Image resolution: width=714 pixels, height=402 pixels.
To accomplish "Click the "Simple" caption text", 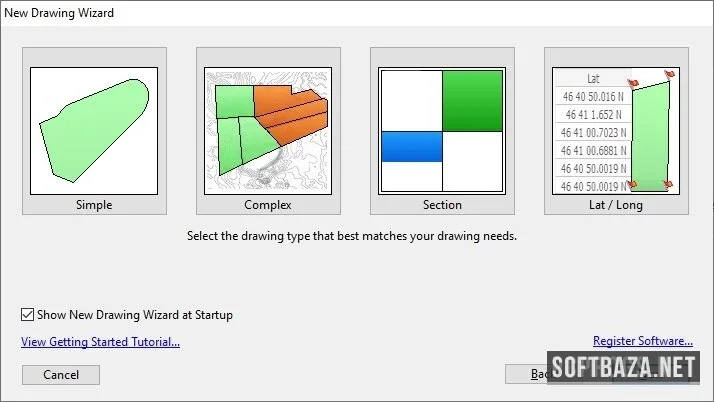I will point(94,205).
